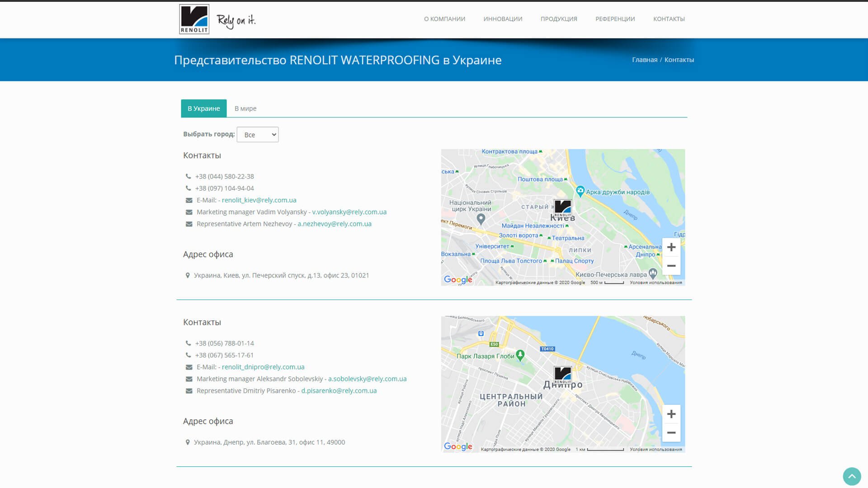
Task: Click the RENOLIT marker on the Dnipro map
Action: pyautogui.click(x=563, y=375)
